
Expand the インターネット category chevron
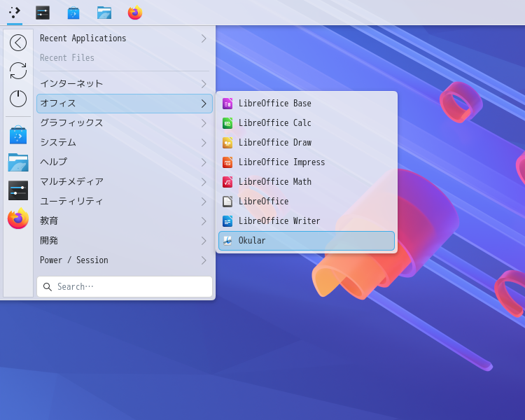[x=204, y=84]
